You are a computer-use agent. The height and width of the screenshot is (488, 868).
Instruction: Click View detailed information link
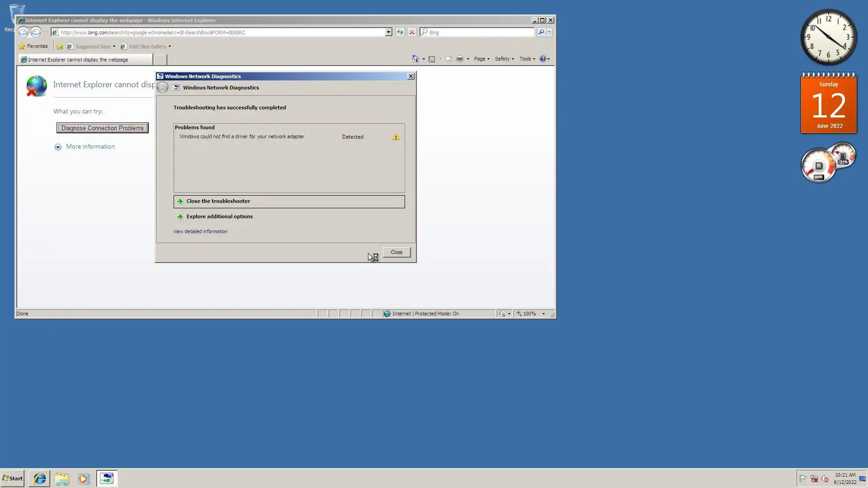point(200,231)
